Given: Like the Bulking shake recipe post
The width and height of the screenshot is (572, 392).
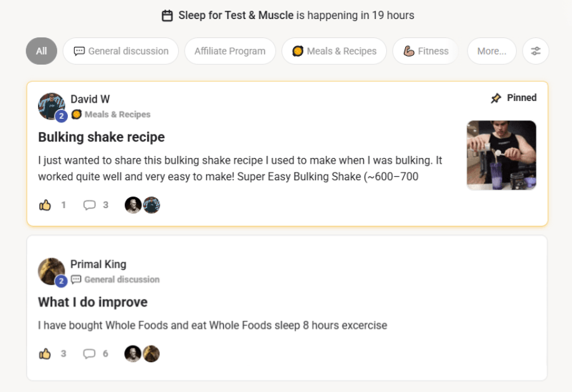Looking at the screenshot, I should click(x=45, y=205).
